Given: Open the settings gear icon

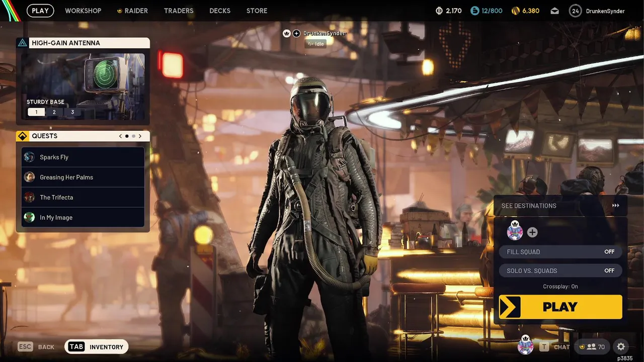Looking at the screenshot, I should [x=621, y=346].
